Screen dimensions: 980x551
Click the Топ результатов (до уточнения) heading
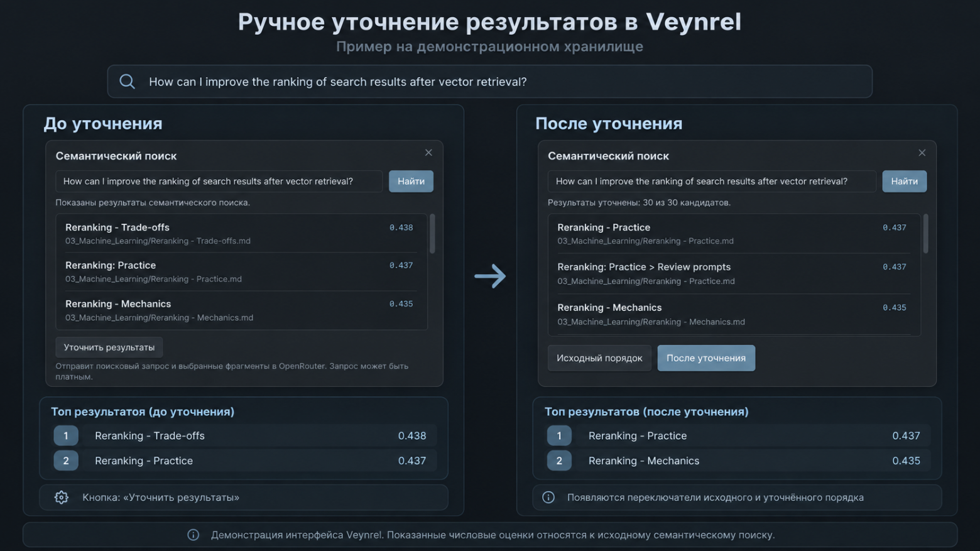pyautogui.click(x=143, y=412)
